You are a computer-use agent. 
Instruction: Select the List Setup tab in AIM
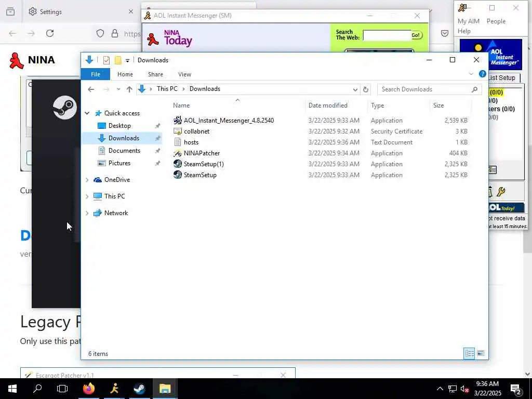coord(503,78)
